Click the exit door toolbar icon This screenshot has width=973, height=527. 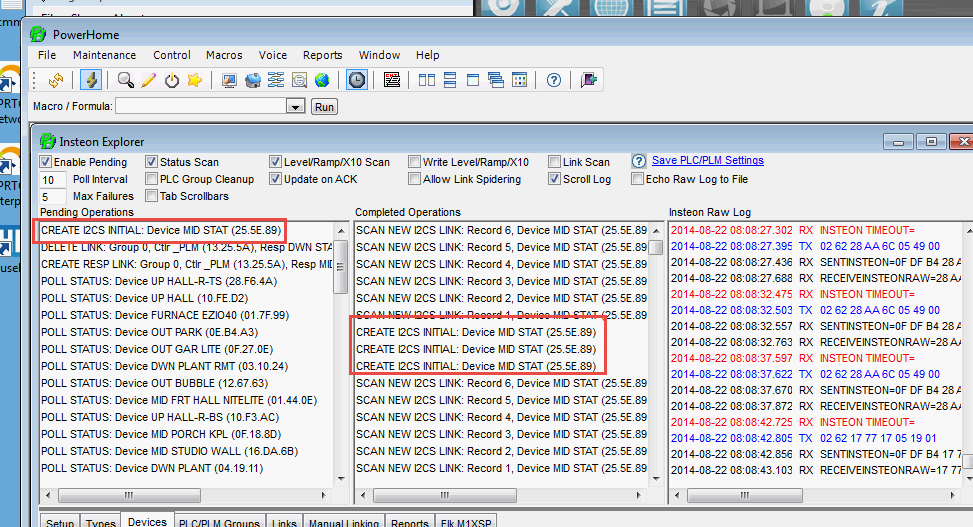588,80
